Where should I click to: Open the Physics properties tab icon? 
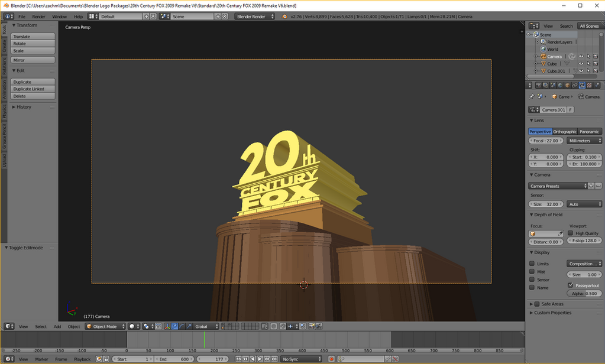coord(597,85)
